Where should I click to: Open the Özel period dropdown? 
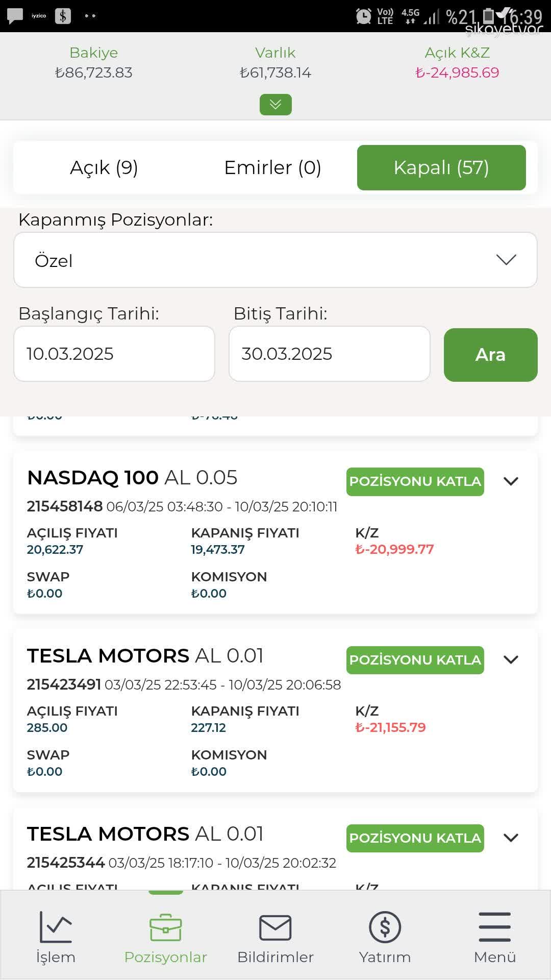click(x=275, y=260)
